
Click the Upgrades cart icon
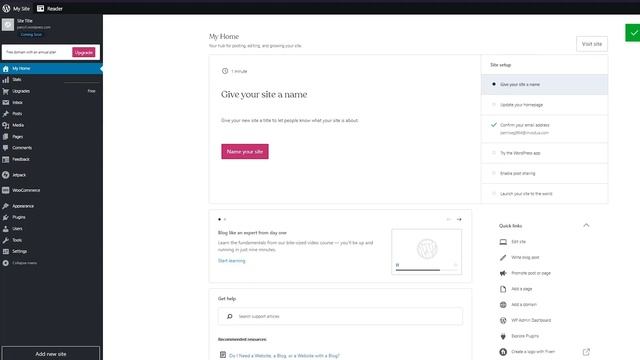(6, 91)
